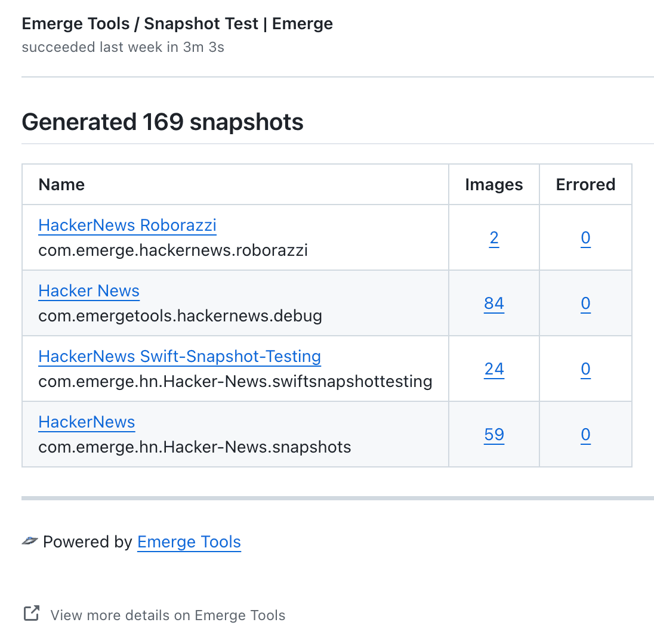Select the Errored column header
The image size is (654, 644).
(x=585, y=184)
